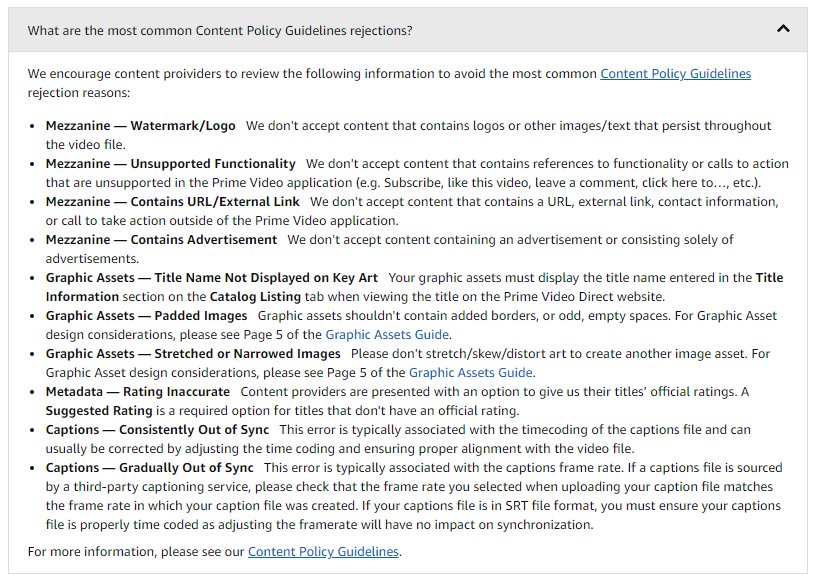Click Captions — Gradually Out of Sync heading
815x582 pixels.
[x=149, y=468]
